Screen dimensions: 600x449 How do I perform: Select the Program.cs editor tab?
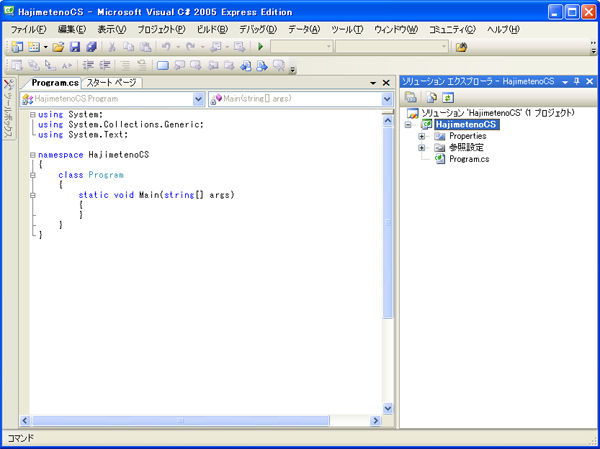(55, 83)
